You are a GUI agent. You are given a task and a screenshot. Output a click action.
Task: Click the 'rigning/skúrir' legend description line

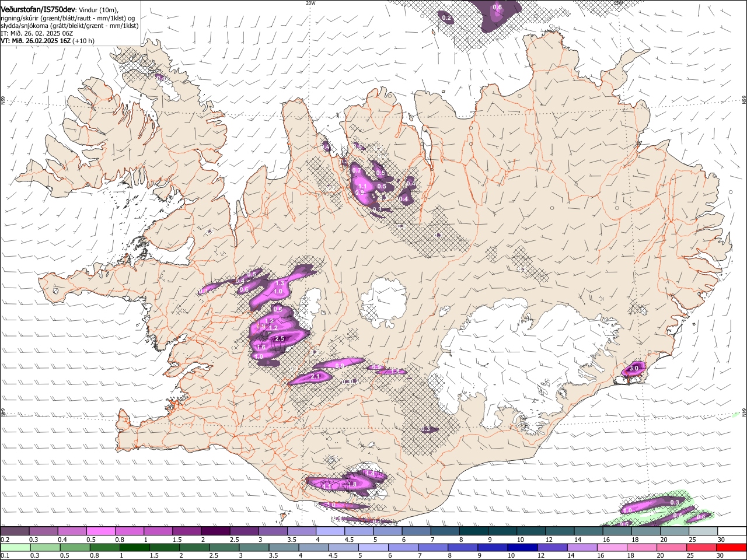(x=68, y=18)
